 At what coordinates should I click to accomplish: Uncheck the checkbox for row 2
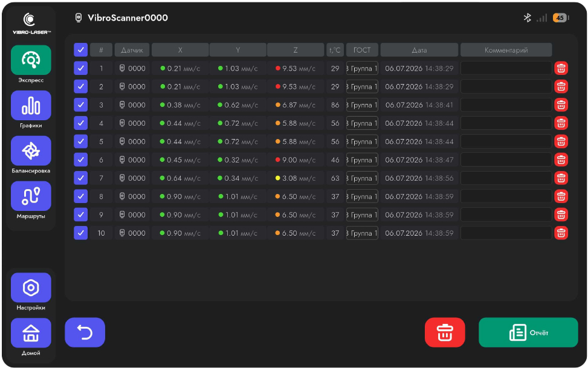tap(80, 86)
